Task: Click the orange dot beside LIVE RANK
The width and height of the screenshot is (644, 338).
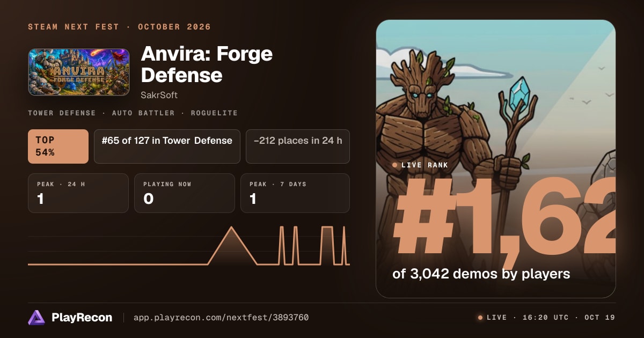Action: click(x=396, y=165)
